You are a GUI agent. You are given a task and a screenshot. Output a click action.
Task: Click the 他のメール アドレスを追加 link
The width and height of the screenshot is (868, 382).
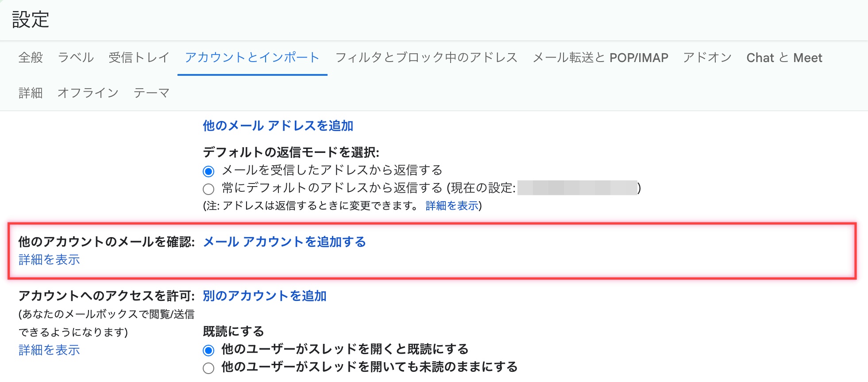click(x=278, y=126)
